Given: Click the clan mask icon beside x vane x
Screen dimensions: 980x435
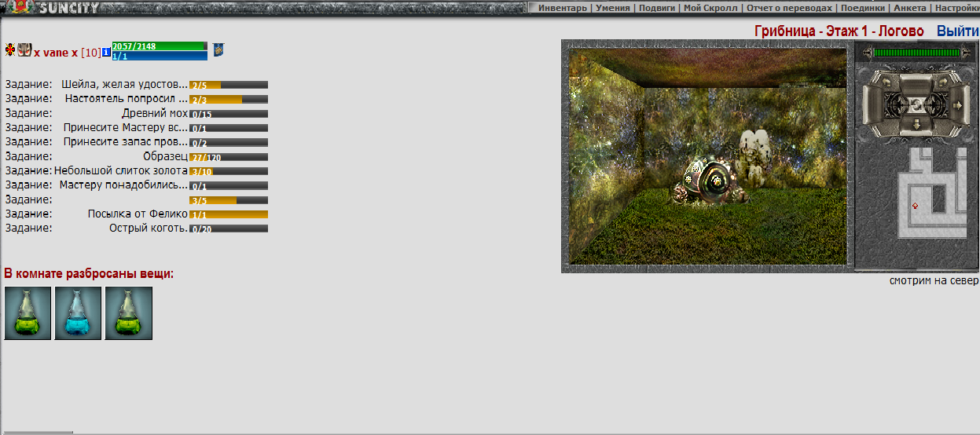Looking at the screenshot, I should [24, 50].
